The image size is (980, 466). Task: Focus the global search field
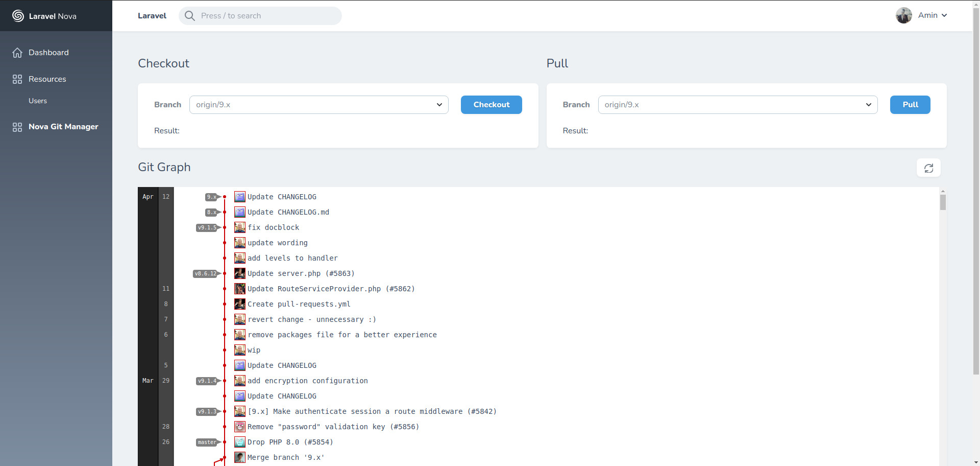tap(260, 16)
